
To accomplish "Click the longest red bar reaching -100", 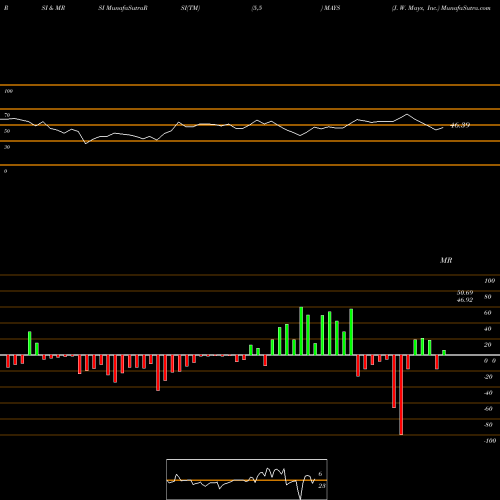I will click(x=401, y=395).
